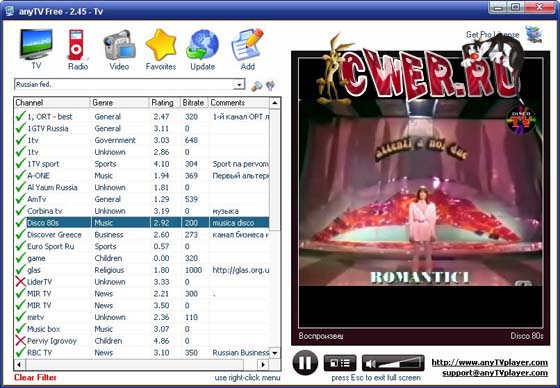Toggle the red X on Perviy Igrovoy
Screen dimensions: 560x388
pos(21,340)
